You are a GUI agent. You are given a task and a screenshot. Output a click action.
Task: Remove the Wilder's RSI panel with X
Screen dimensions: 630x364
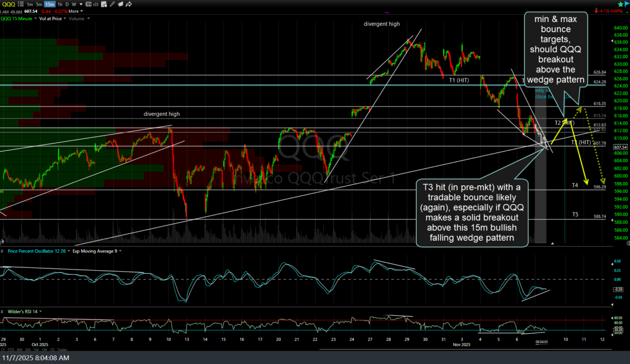click(2, 312)
